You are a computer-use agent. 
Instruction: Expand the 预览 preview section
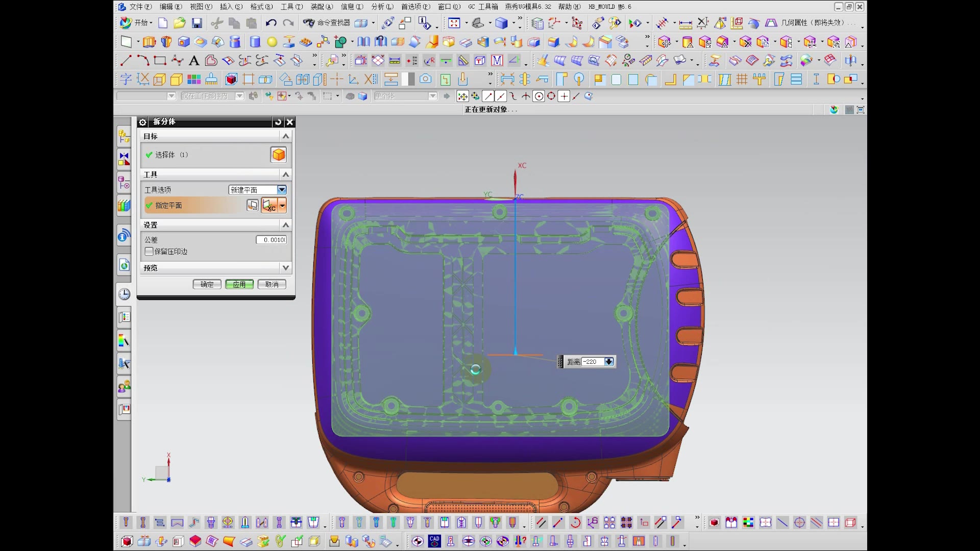pyautogui.click(x=286, y=268)
